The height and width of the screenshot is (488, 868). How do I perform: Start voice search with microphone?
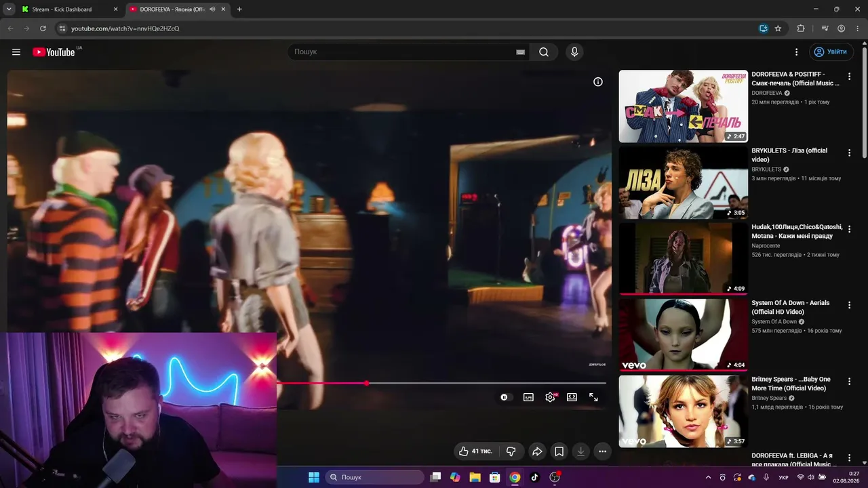(x=574, y=52)
